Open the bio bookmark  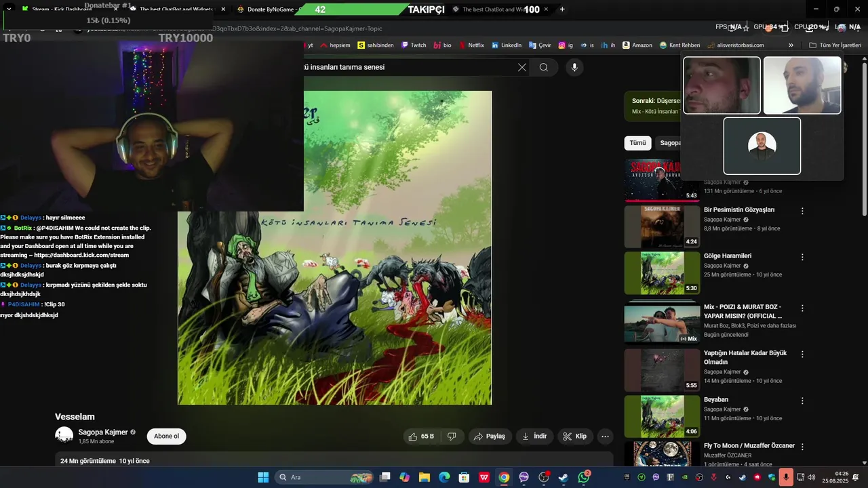(442, 45)
